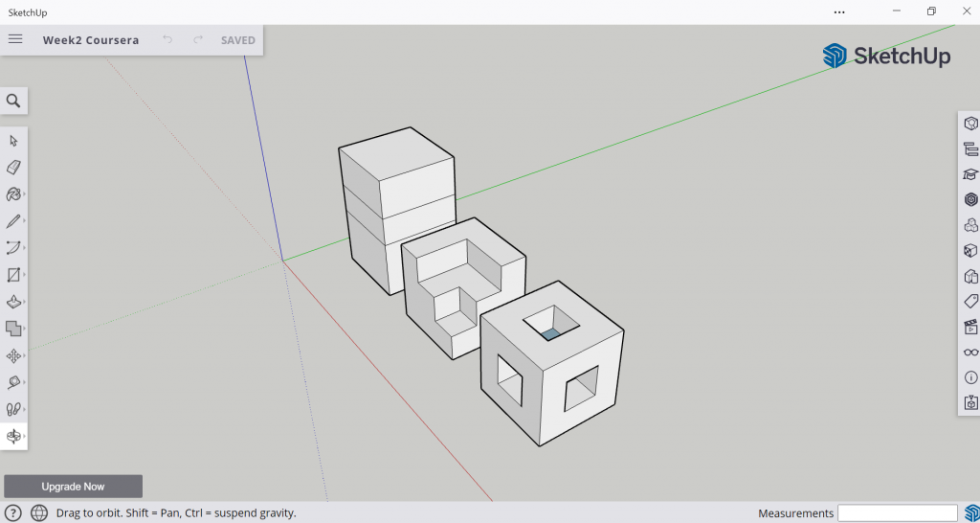
Task: Open the Styles panel
Action: 970,276
